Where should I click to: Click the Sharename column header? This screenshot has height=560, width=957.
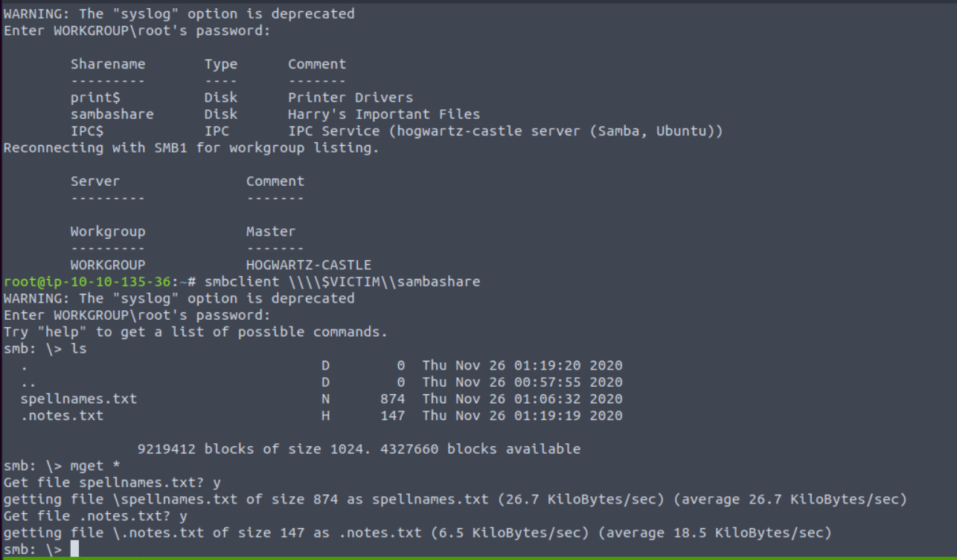(108, 64)
